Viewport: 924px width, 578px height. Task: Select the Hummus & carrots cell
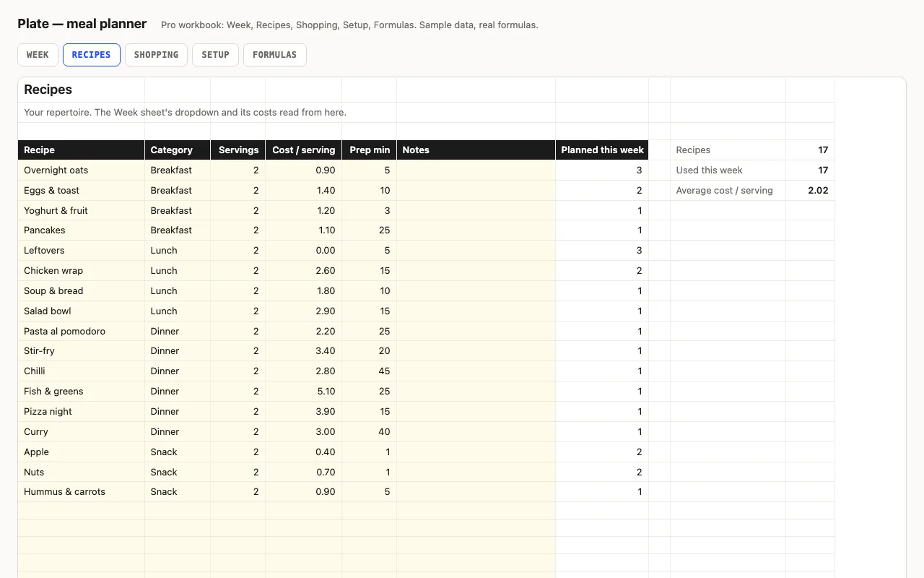click(x=82, y=492)
